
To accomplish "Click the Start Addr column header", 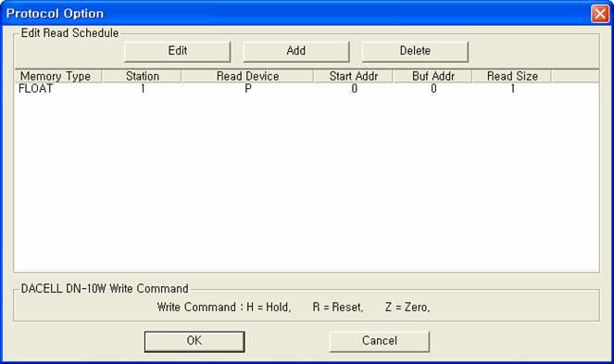I will coord(353,76).
